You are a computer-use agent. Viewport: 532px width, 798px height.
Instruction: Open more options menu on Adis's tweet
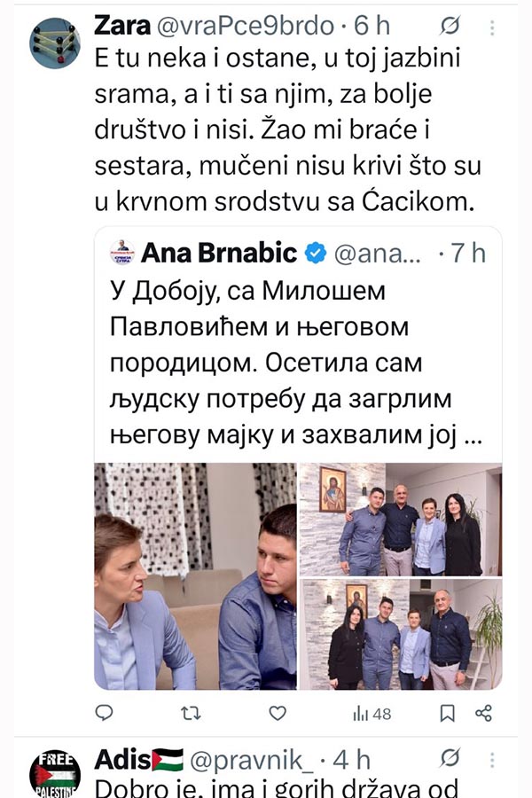[x=492, y=761]
